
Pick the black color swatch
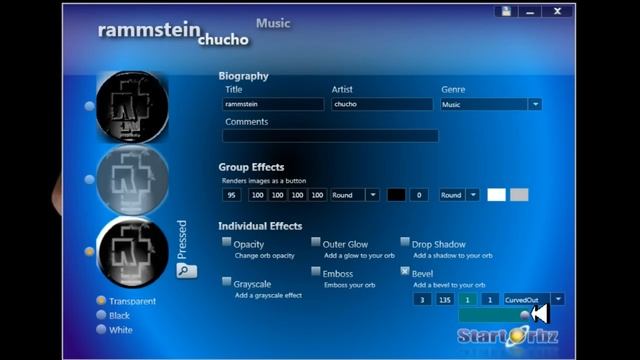coord(396,195)
